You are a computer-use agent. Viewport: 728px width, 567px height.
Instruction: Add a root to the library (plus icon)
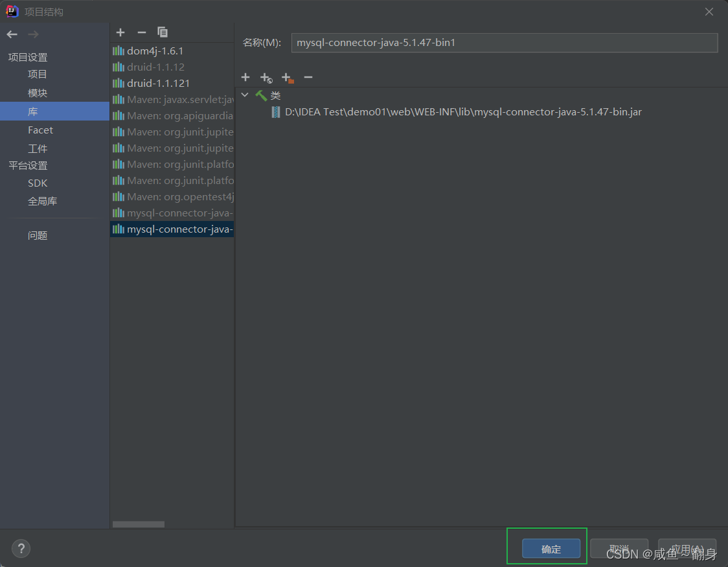[x=245, y=77]
